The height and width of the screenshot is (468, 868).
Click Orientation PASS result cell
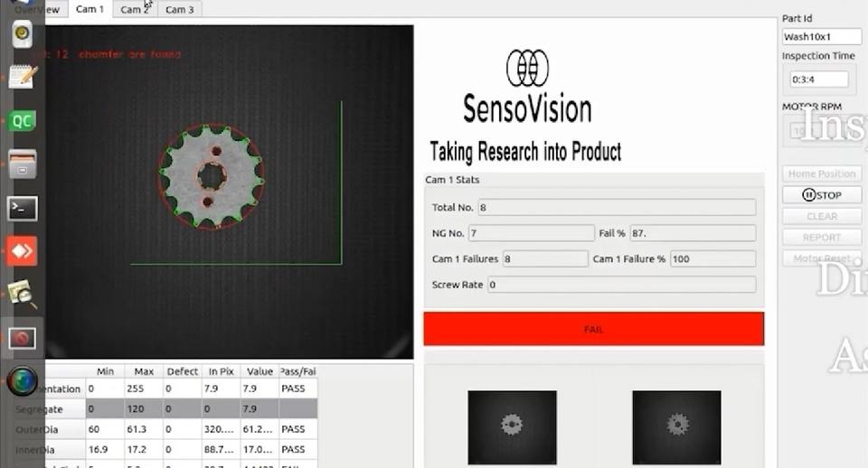tap(298, 388)
